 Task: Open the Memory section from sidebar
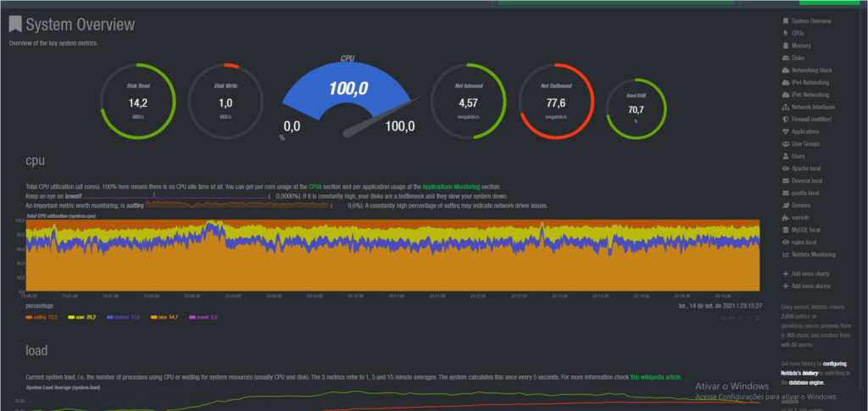click(801, 45)
